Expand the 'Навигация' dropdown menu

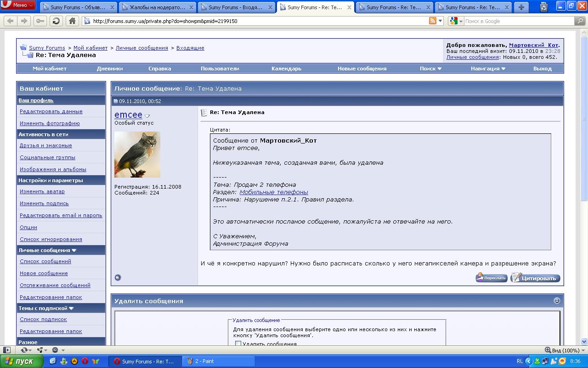coord(488,69)
